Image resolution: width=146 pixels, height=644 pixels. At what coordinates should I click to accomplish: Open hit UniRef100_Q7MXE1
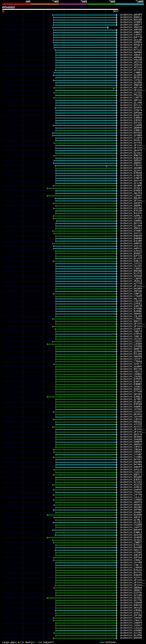[x=131, y=304]
